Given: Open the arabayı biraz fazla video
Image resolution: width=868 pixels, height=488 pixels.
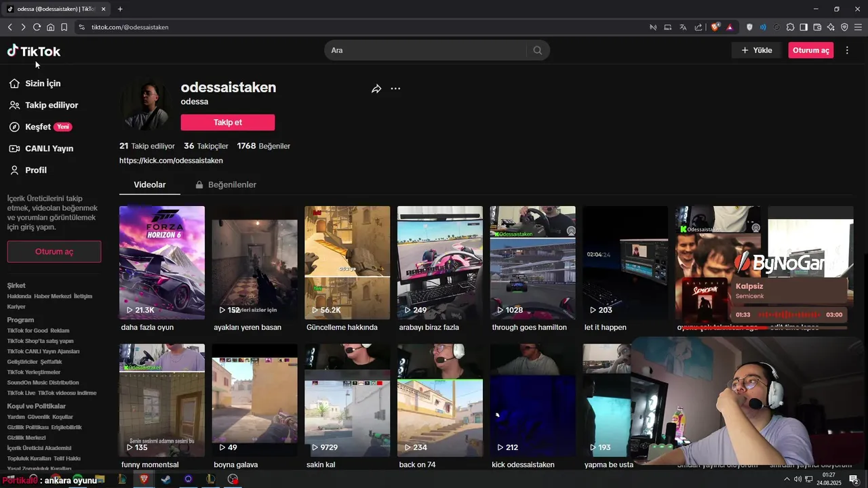Looking at the screenshot, I should pyautogui.click(x=440, y=262).
